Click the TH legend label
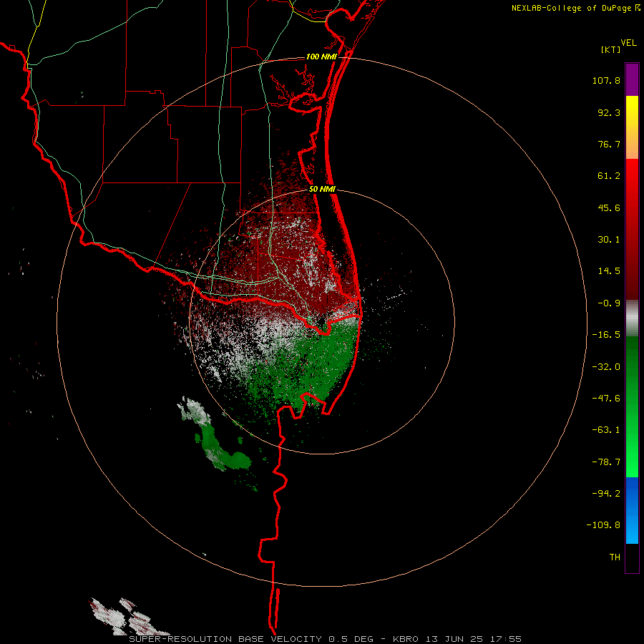This screenshot has width=644, height=644. pos(615,557)
